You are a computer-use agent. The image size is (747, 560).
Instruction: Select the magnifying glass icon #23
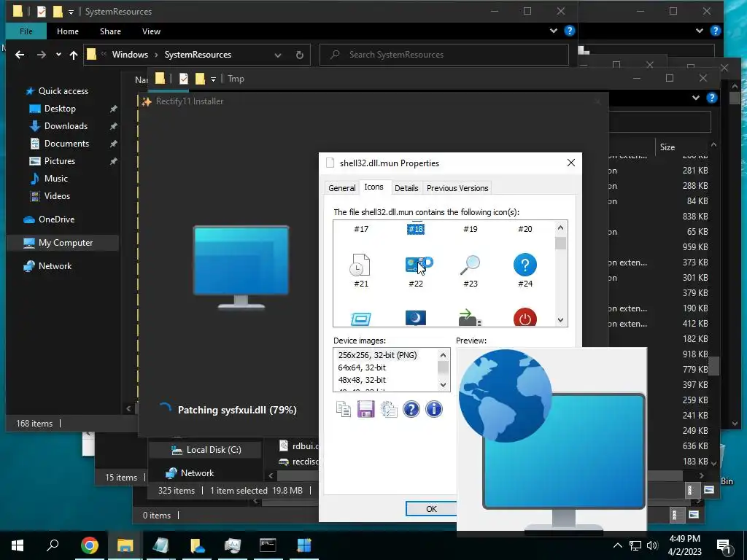tap(471, 265)
